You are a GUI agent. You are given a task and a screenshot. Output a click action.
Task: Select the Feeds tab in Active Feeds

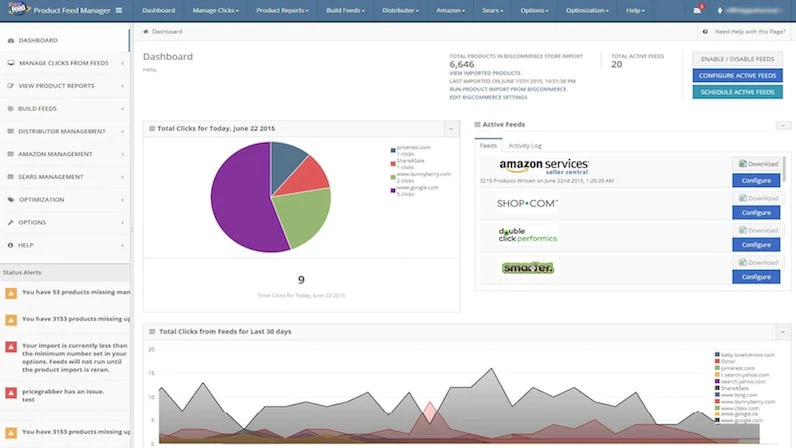[x=488, y=146]
